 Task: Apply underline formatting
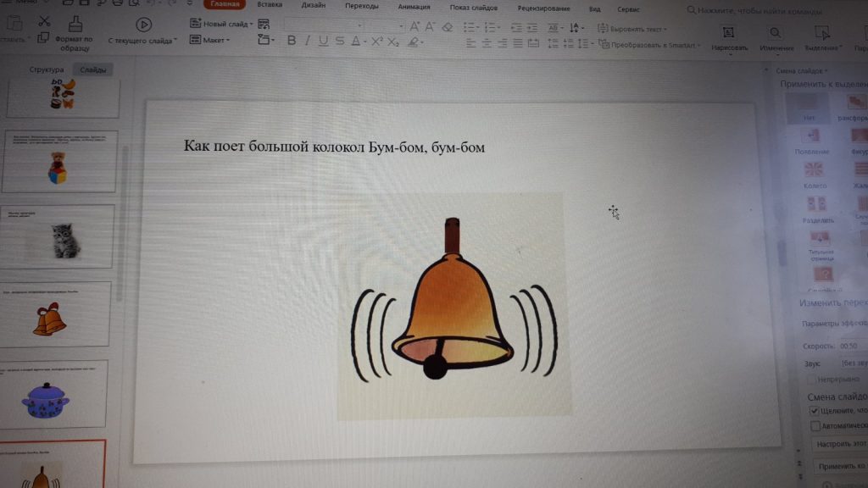323,41
